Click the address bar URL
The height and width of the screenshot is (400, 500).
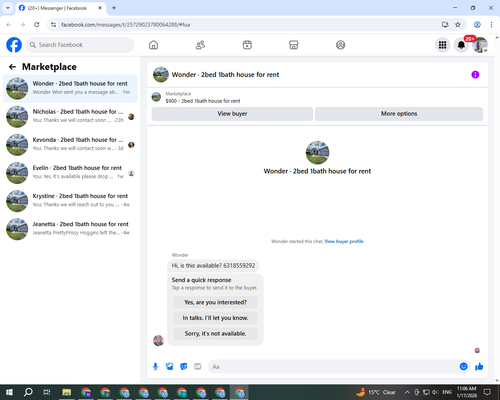click(x=125, y=25)
